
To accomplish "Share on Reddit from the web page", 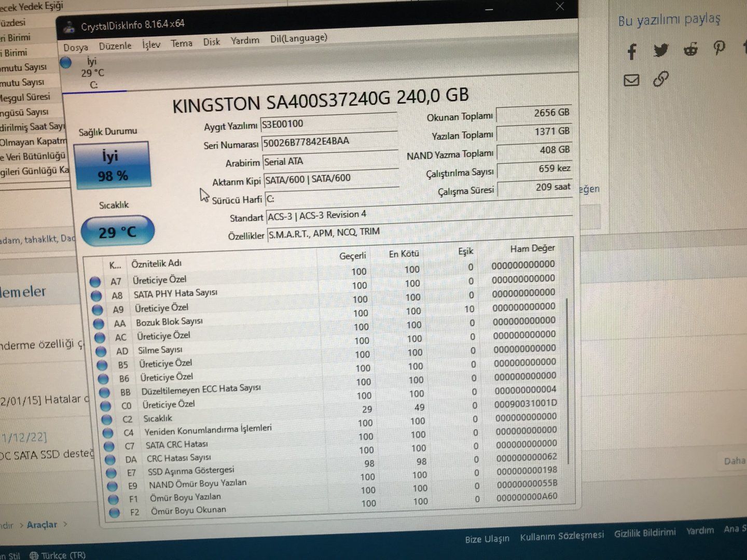I will (x=690, y=49).
